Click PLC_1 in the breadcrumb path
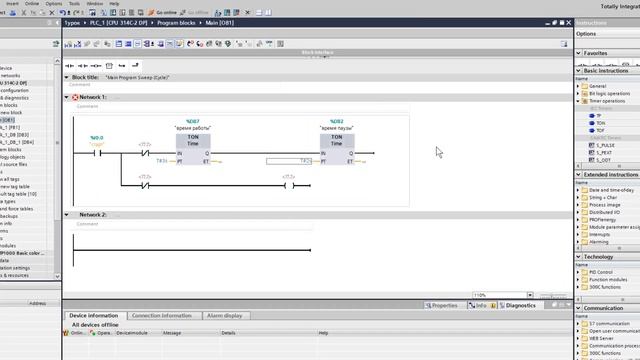The image size is (640, 360). click(118, 23)
